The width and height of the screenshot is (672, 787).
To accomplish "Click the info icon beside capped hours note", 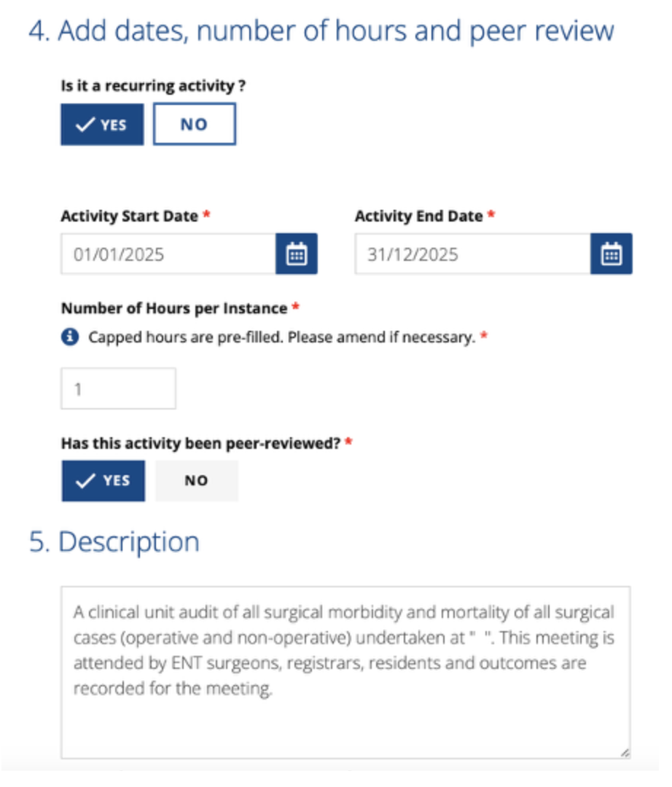I will [x=70, y=337].
